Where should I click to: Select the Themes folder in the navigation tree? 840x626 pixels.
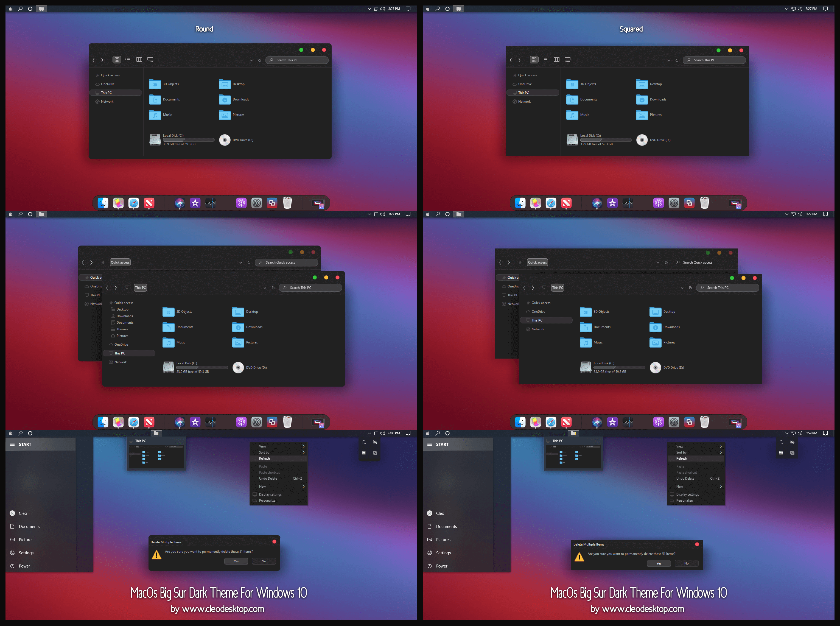122,329
